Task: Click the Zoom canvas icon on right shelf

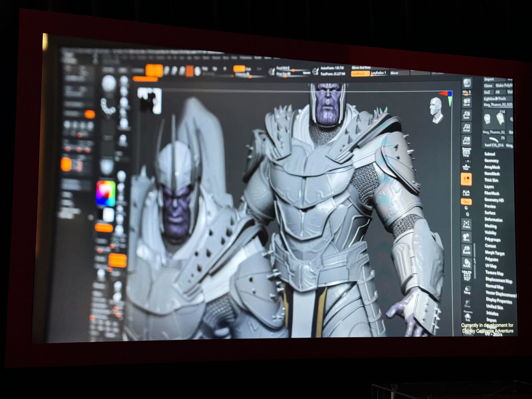Action: (x=467, y=115)
